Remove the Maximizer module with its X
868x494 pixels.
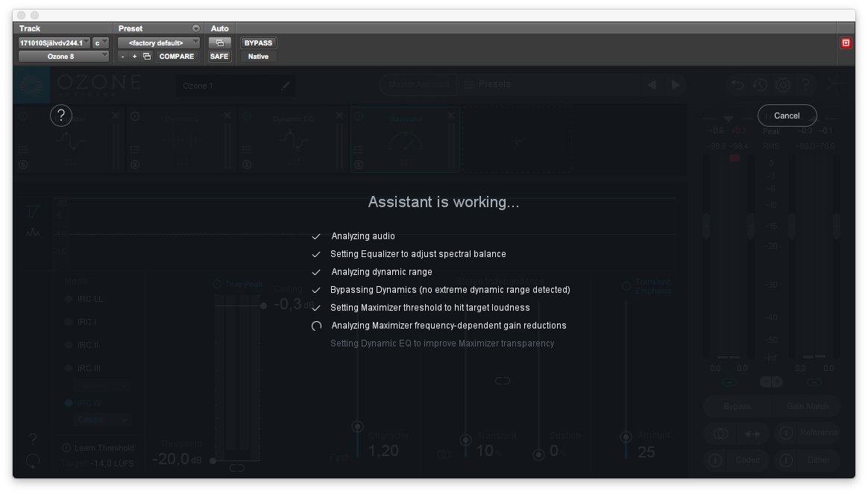pos(450,115)
